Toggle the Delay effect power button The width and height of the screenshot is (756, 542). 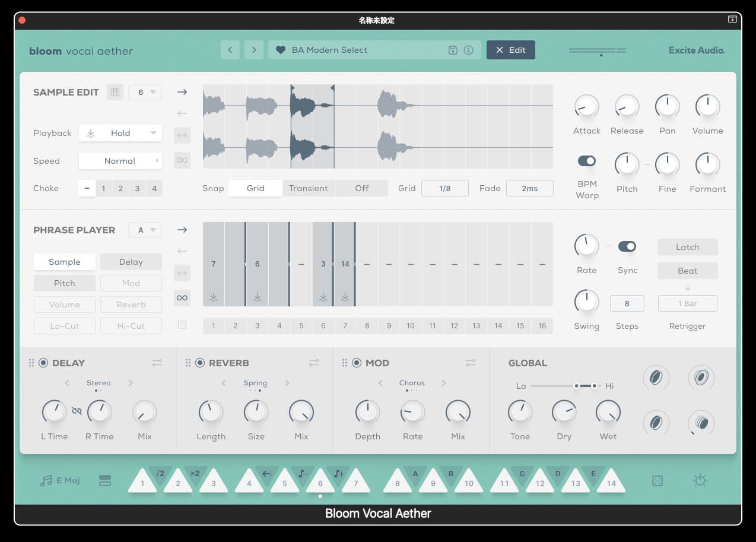pyautogui.click(x=43, y=363)
